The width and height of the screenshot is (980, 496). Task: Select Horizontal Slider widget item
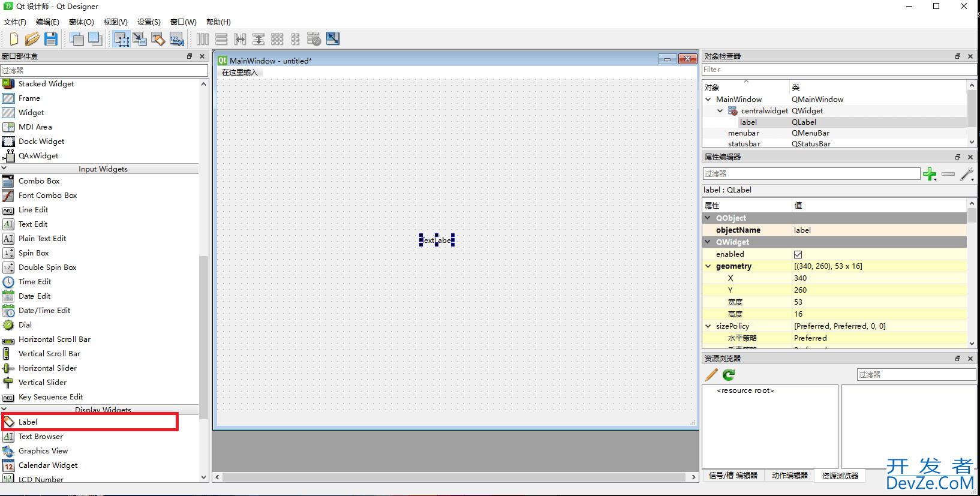coord(100,368)
